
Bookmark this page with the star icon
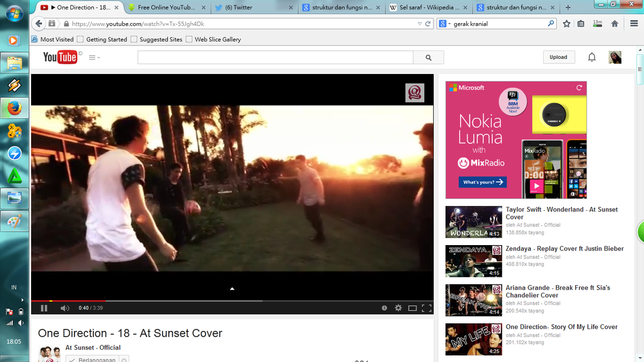(567, 24)
